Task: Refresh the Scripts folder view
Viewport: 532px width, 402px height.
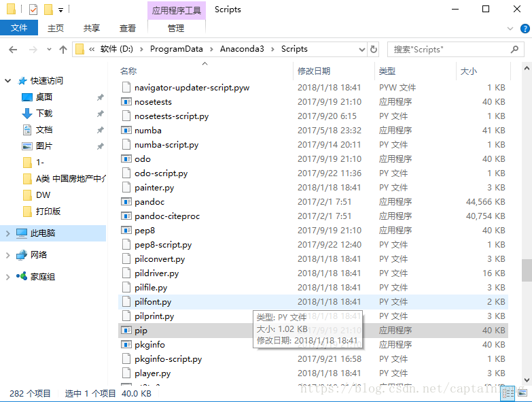Action: [x=373, y=50]
